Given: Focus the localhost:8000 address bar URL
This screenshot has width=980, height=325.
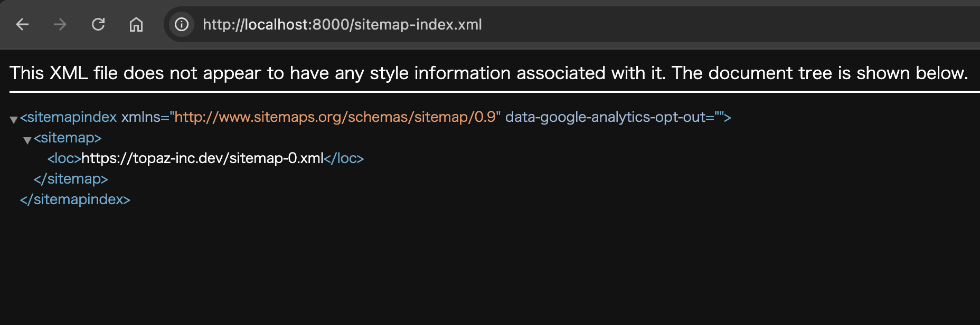Looking at the screenshot, I should pyautogui.click(x=342, y=25).
